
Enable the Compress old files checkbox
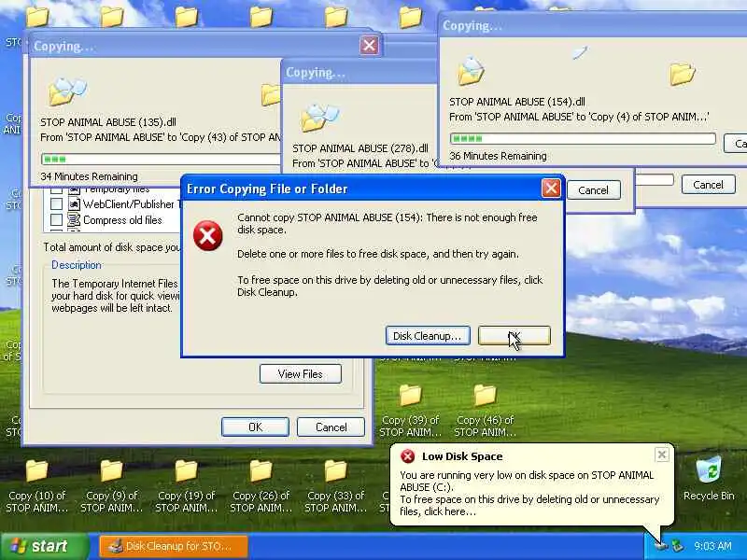pyautogui.click(x=56, y=220)
